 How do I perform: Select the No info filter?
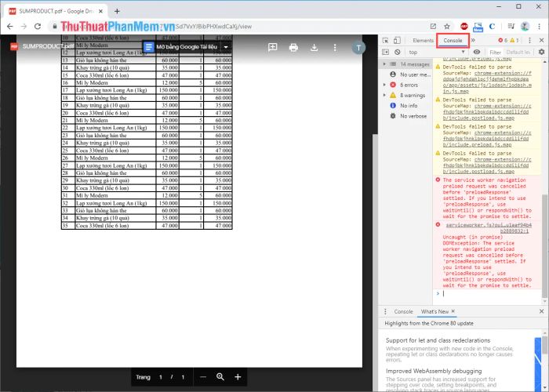coord(404,105)
